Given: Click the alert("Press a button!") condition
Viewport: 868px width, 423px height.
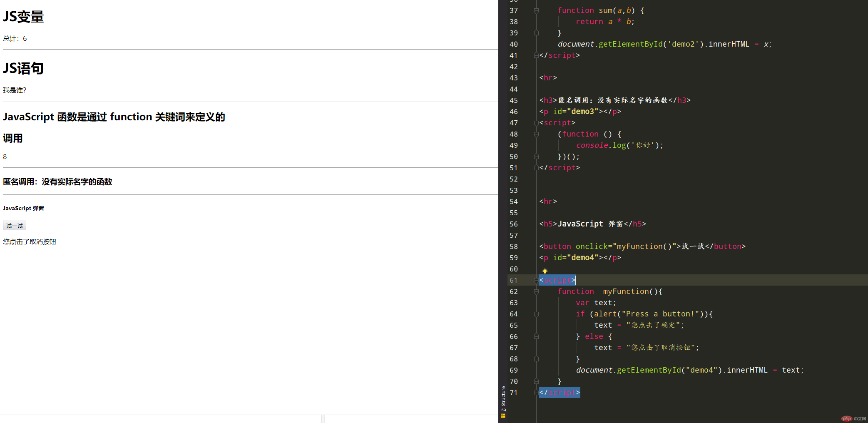Looking at the screenshot, I should tap(649, 314).
